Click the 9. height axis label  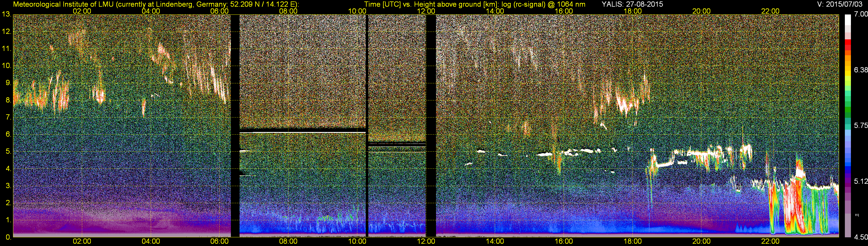coord(8,83)
